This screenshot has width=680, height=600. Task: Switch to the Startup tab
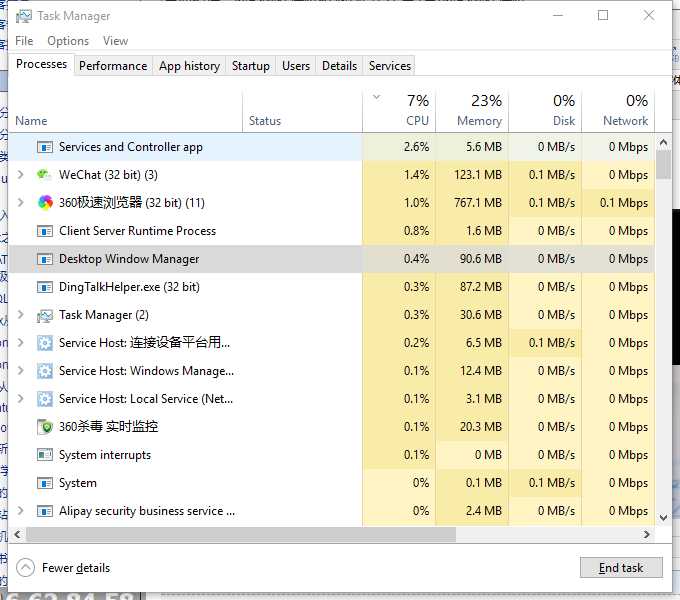[x=251, y=66]
